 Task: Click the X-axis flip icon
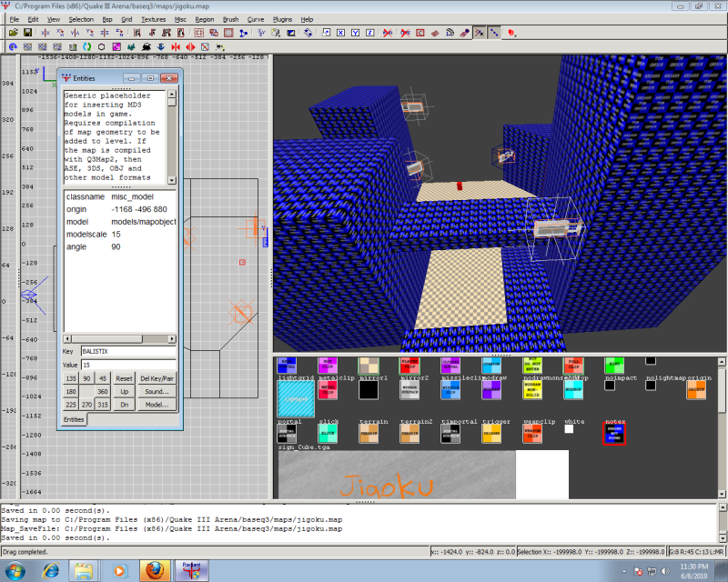click(x=45, y=33)
